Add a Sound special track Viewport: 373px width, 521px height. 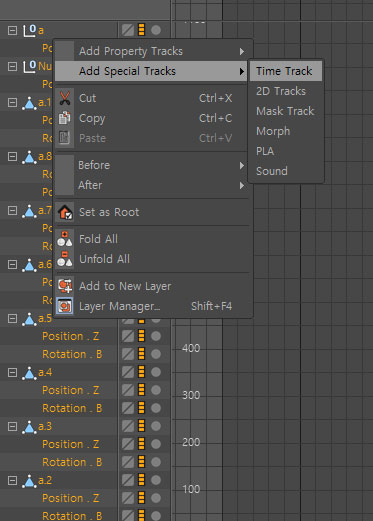[286, 171]
